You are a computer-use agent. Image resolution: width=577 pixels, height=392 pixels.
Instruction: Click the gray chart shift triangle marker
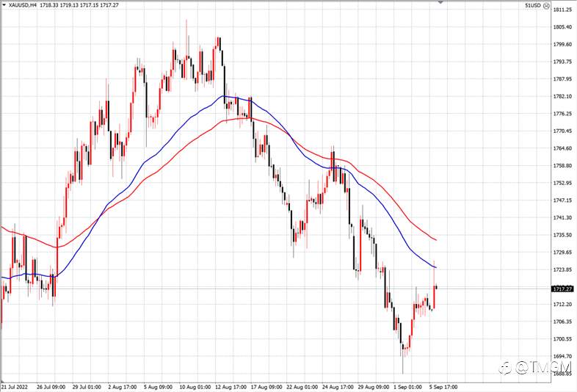(440, 2)
